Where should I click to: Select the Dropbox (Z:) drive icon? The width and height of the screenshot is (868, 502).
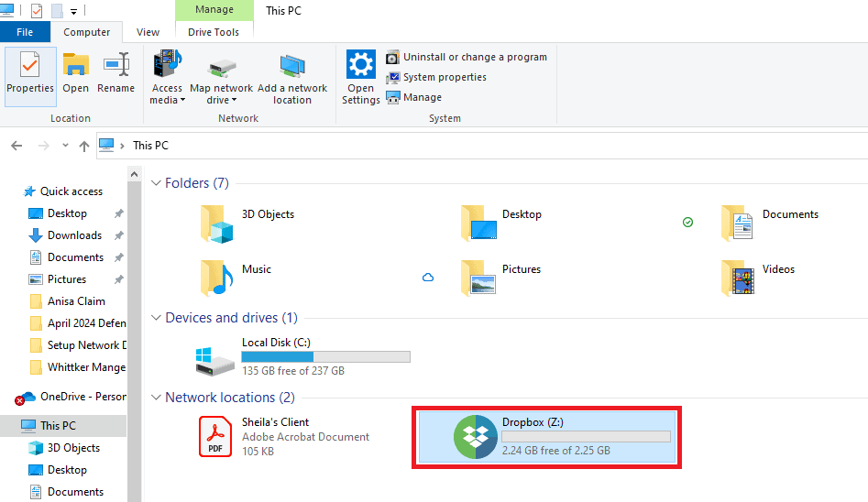pyautogui.click(x=476, y=437)
